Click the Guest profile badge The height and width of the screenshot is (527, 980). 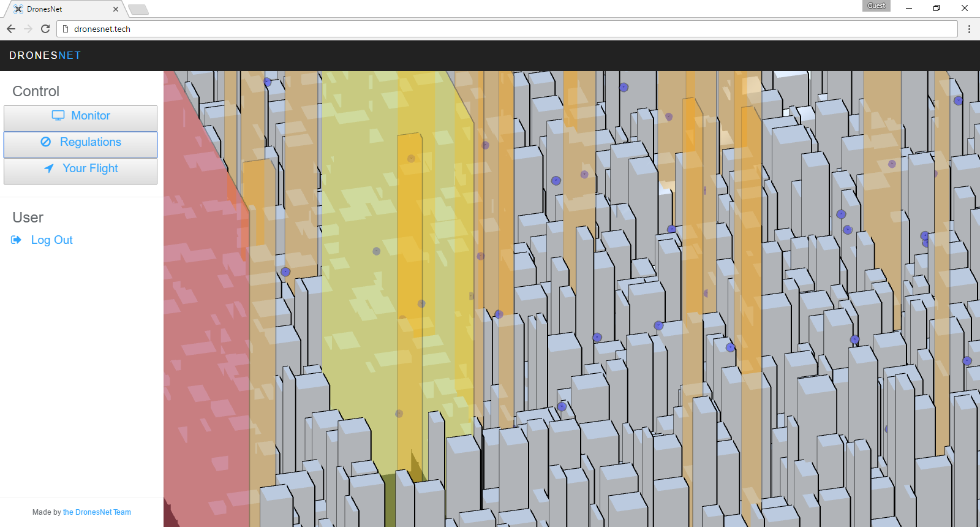pyautogui.click(x=876, y=6)
